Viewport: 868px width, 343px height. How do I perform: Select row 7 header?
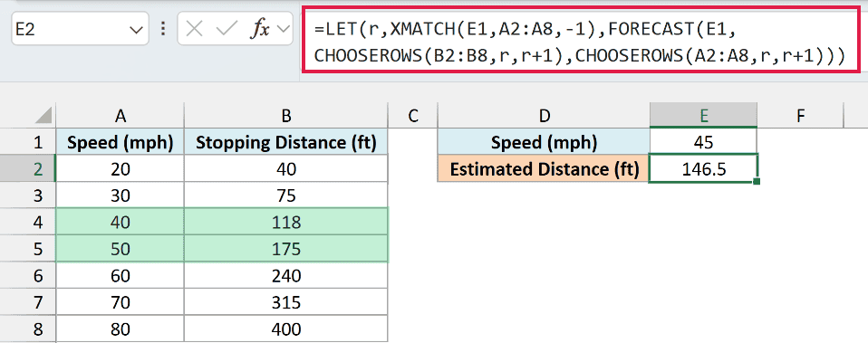(28, 302)
